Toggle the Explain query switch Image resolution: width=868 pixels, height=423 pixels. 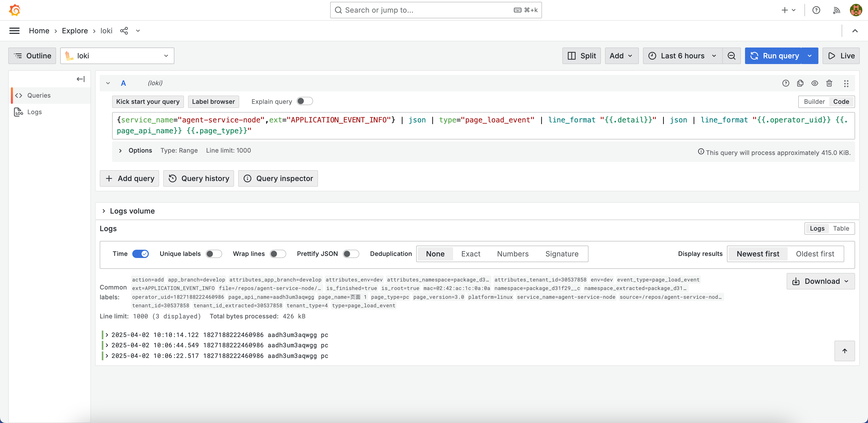tap(305, 101)
